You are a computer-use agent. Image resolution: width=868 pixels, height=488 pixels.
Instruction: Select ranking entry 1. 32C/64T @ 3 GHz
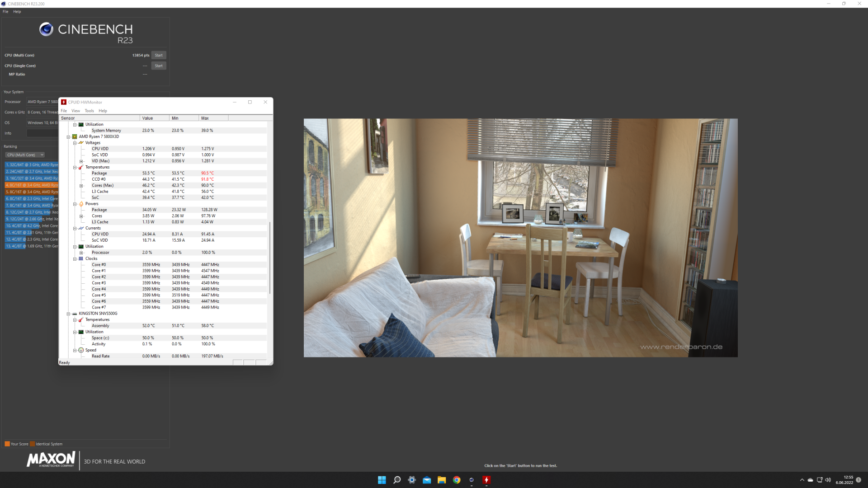point(32,165)
